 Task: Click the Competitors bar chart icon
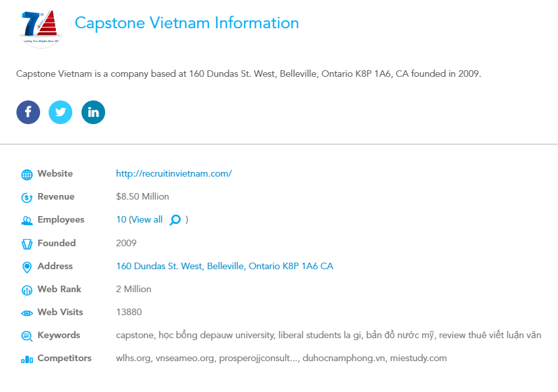[27, 359]
